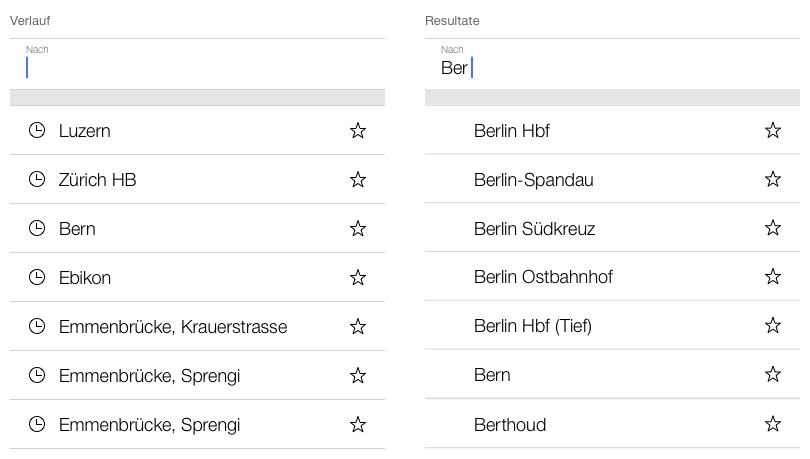Image resolution: width=810 pixels, height=459 pixels.
Task: Star the Berthoud result
Action: pos(772,424)
